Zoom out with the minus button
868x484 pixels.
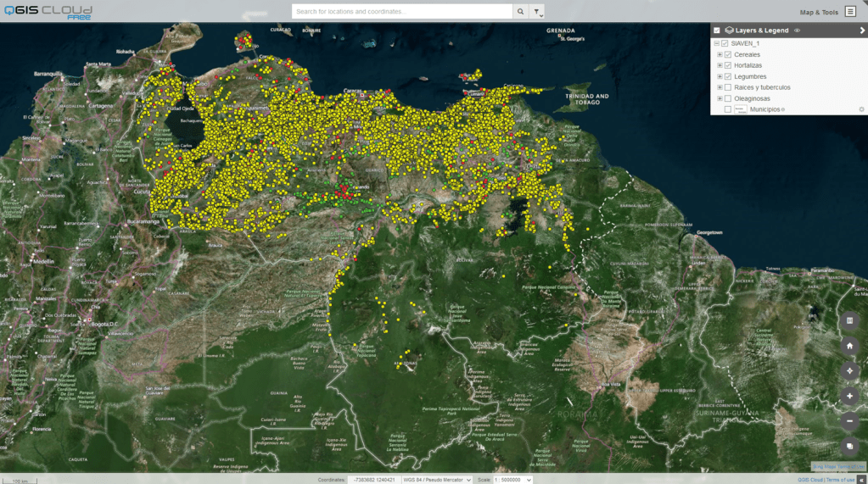coord(849,421)
